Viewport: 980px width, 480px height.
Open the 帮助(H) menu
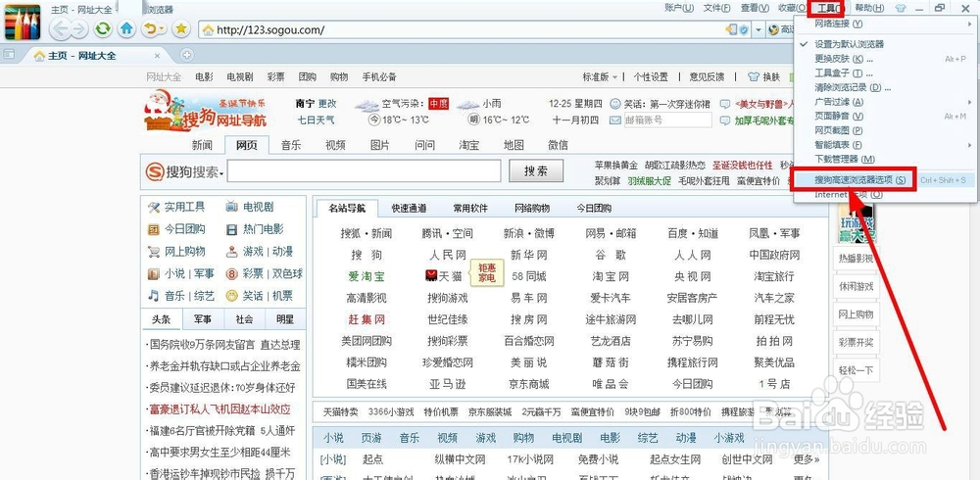[x=869, y=8]
